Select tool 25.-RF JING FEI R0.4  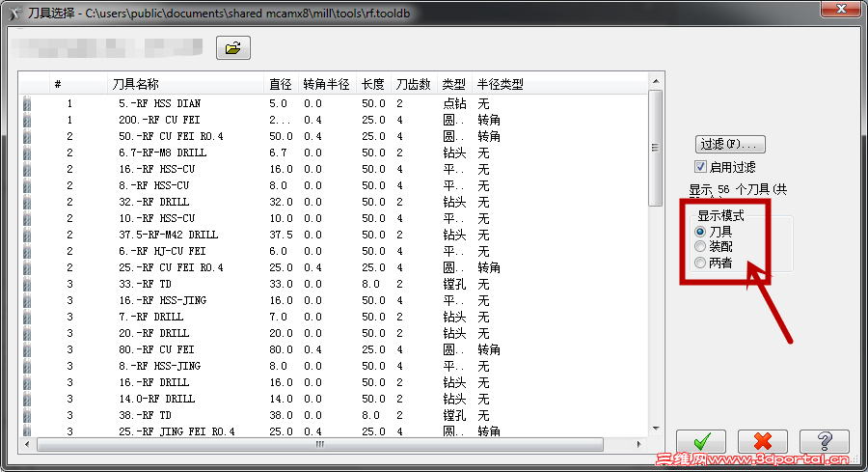(176, 431)
